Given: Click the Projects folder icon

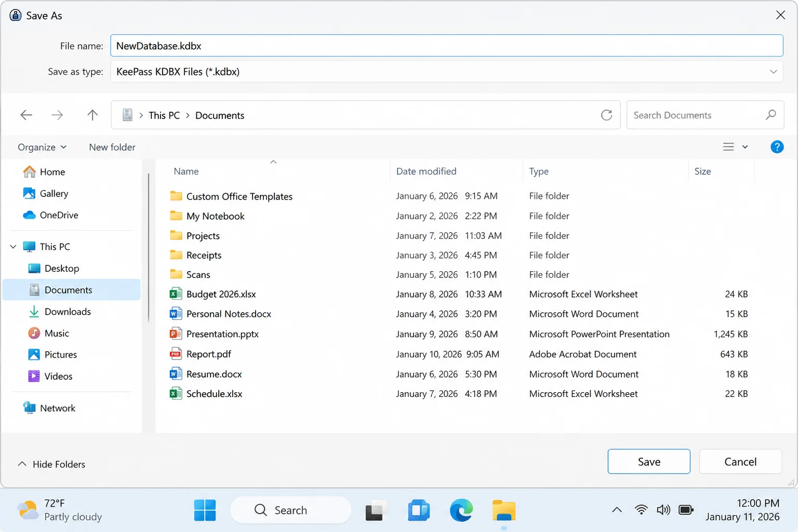Looking at the screenshot, I should 176,235.
